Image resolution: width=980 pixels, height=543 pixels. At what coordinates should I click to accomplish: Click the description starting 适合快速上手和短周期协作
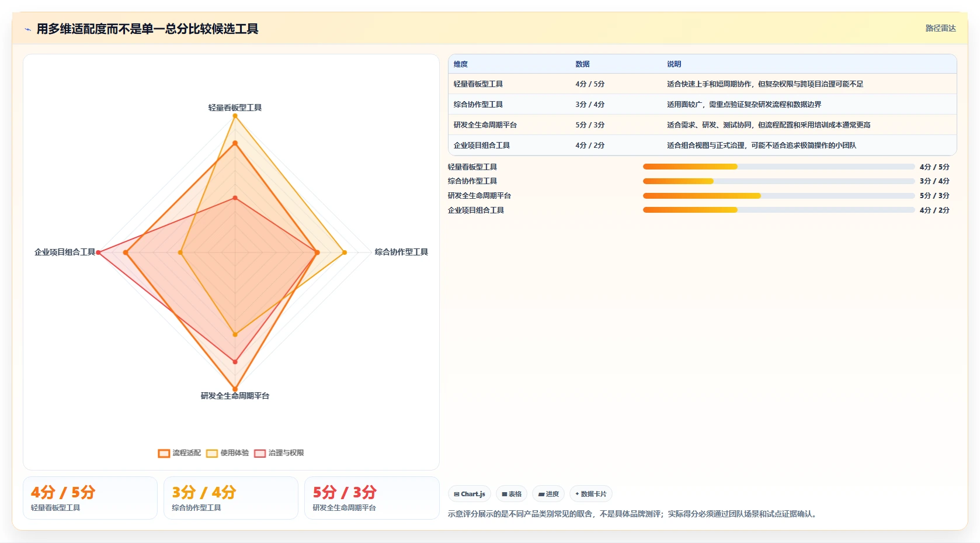click(765, 84)
